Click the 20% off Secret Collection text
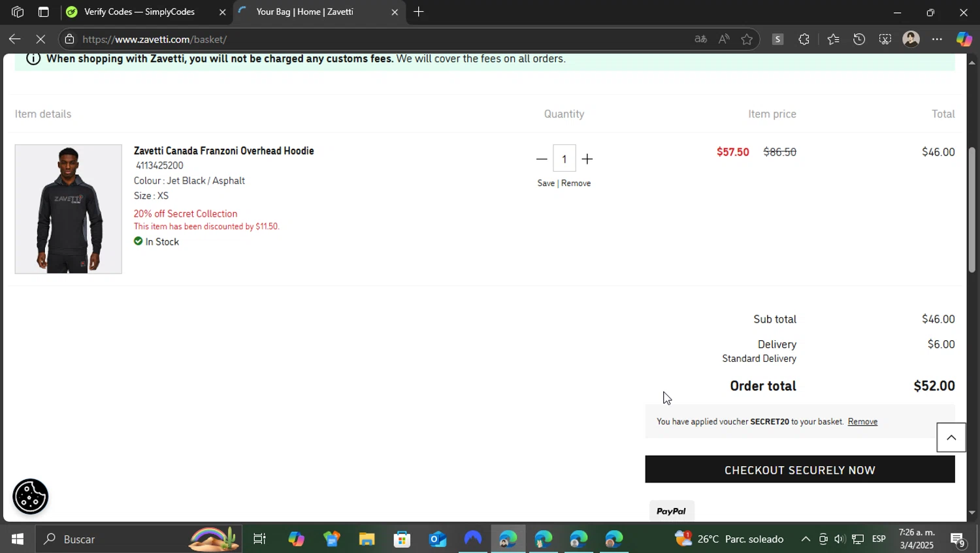Viewport: 980px width, 553px height. point(186,213)
